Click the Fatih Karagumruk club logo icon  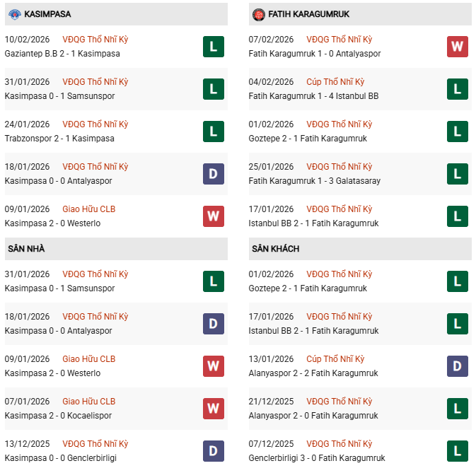click(x=258, y=13)
